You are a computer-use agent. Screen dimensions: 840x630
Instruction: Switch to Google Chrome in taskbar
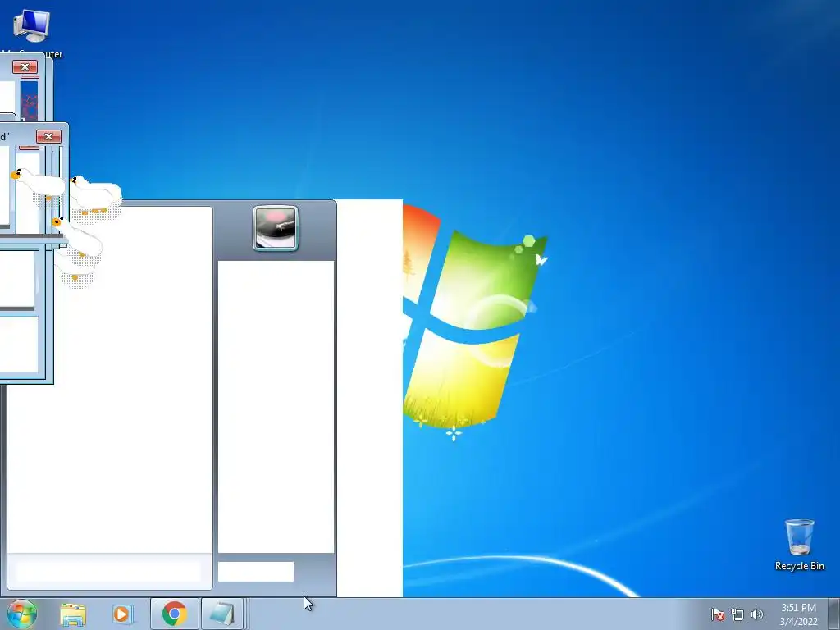pos(174,614)
